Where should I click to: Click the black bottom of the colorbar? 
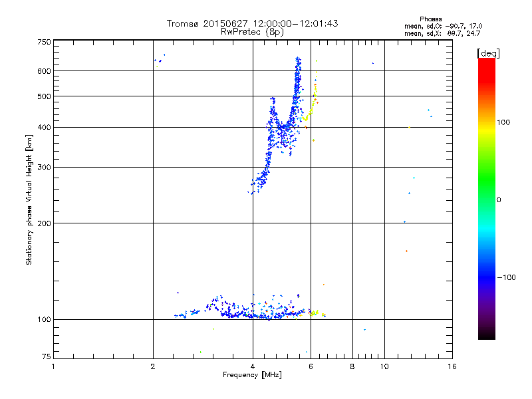(x=487, y=334)
